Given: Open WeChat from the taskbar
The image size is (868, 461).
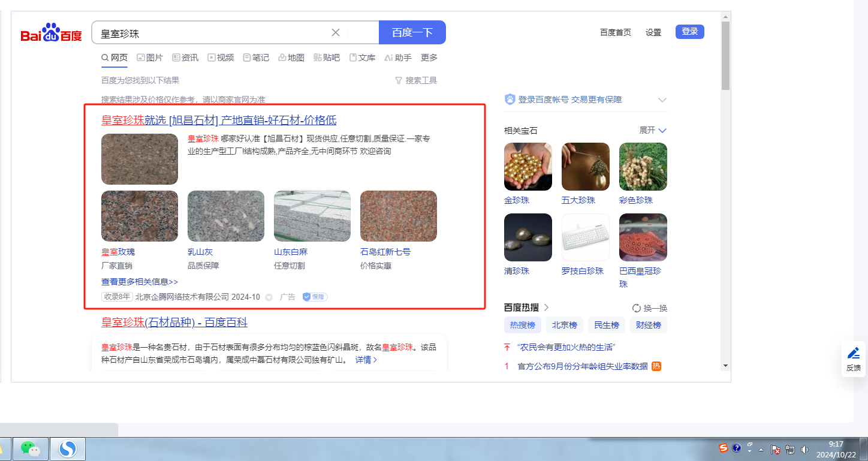Looking at the screenshot, I should (30, 448).
